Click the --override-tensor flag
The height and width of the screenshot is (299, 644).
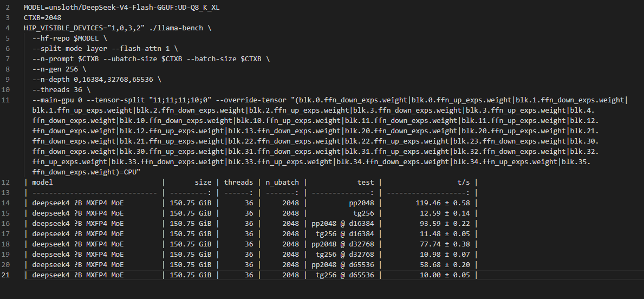[x=251, y=100]
